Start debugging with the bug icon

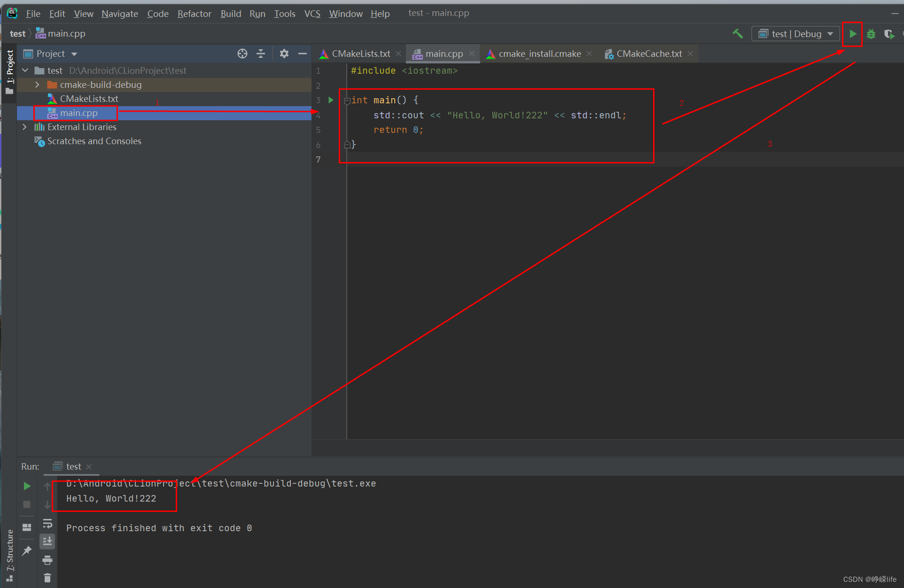tap(871, 34)
